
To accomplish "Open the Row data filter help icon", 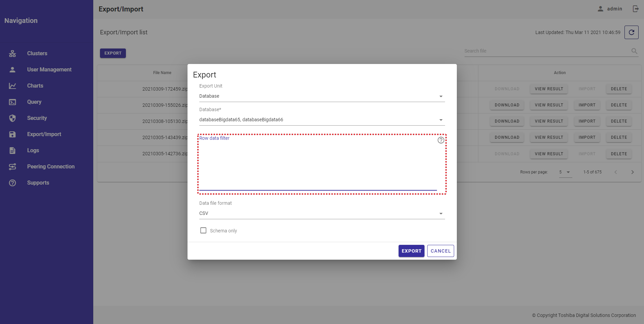I will click(x=441, y=140).
